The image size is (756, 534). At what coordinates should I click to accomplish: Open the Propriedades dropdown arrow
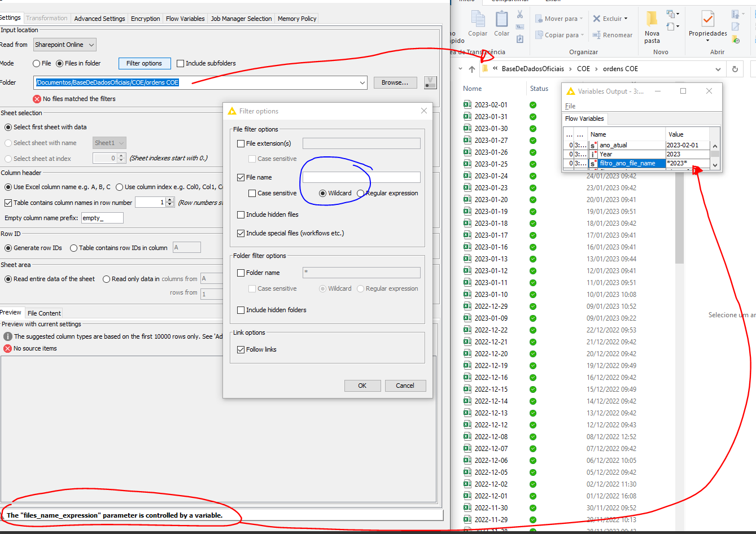(x=707, y=41)
